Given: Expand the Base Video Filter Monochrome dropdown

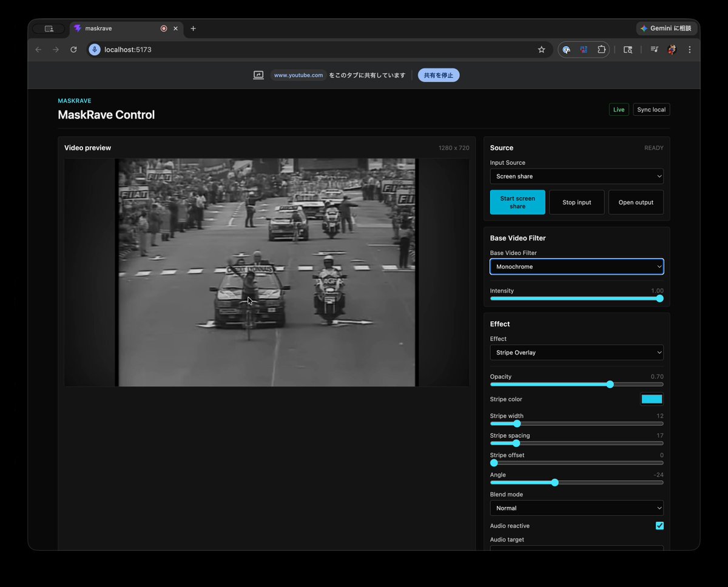Looking at the screenshot, I should click(x=576, y=266).
